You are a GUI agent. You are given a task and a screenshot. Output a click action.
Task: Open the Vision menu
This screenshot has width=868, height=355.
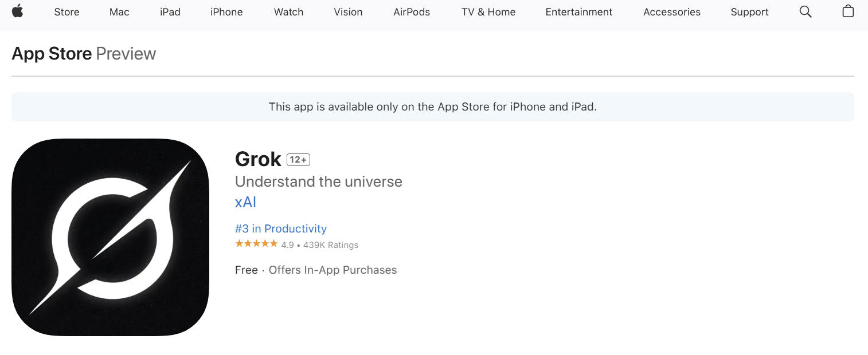pos(348,12)
